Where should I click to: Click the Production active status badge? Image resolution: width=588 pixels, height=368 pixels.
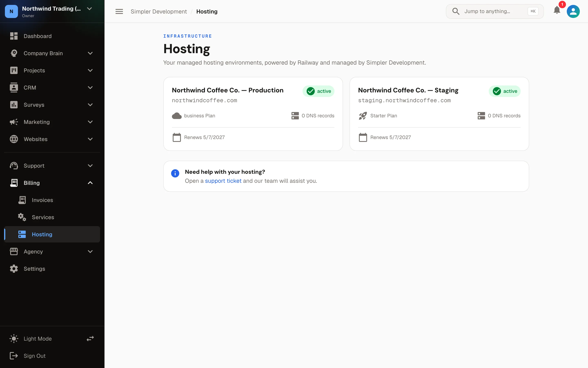coord(318,91)
